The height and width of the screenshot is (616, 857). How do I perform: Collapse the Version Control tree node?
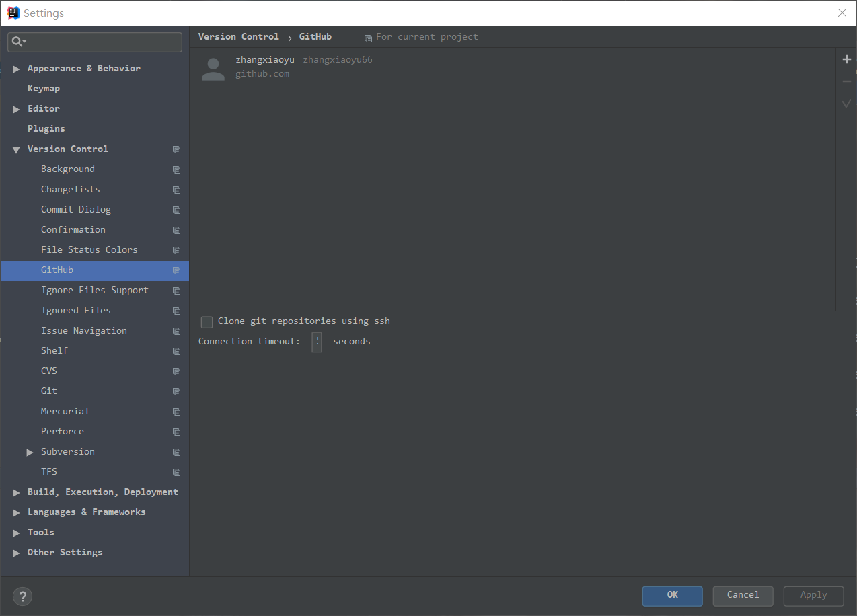pos(16,149)
